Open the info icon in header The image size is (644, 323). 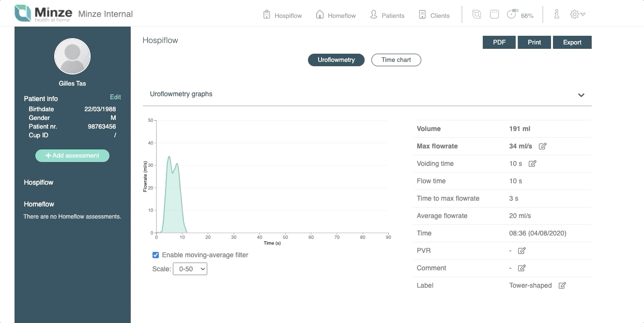(557, 15)
